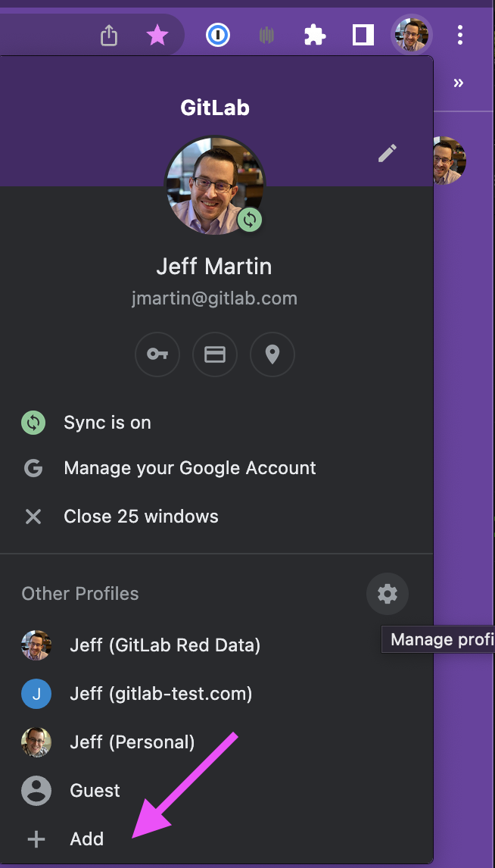
Task: Open payment methods card icon
Action: pyautogui.click(x=215, y=354)
